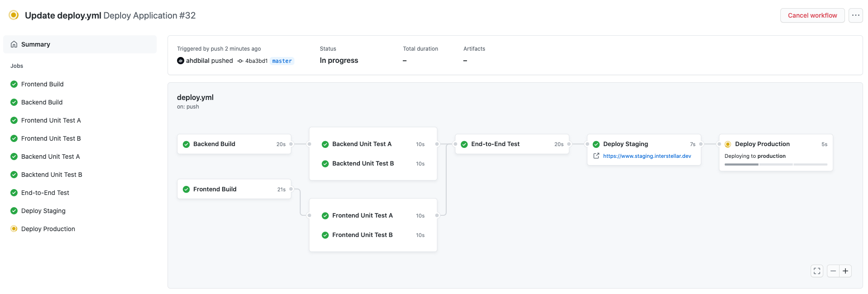Open the staging.interstellar.dev URL link
The height and width of the screenshot is (294, 868).
[x=647, y=156]
